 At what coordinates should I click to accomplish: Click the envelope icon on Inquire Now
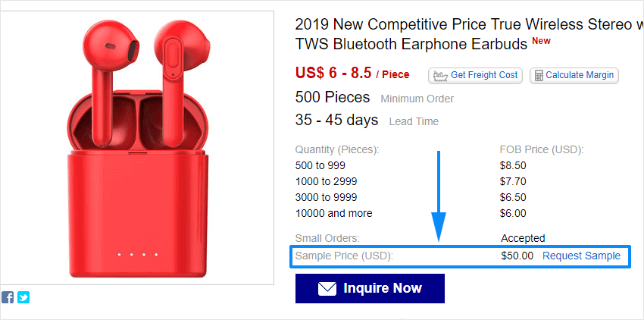[x=327, y=288]
